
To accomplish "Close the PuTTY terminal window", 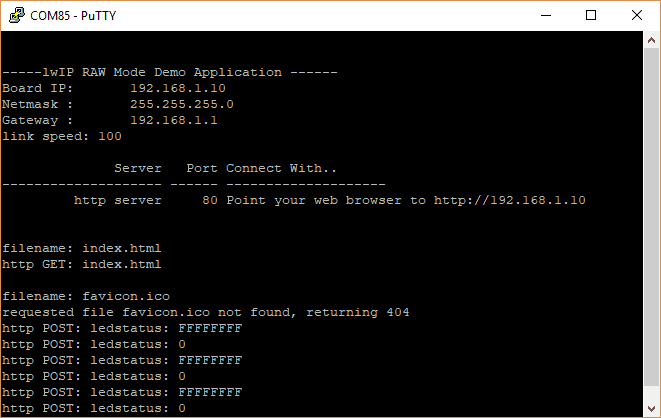I will click(x=637, y=15).
